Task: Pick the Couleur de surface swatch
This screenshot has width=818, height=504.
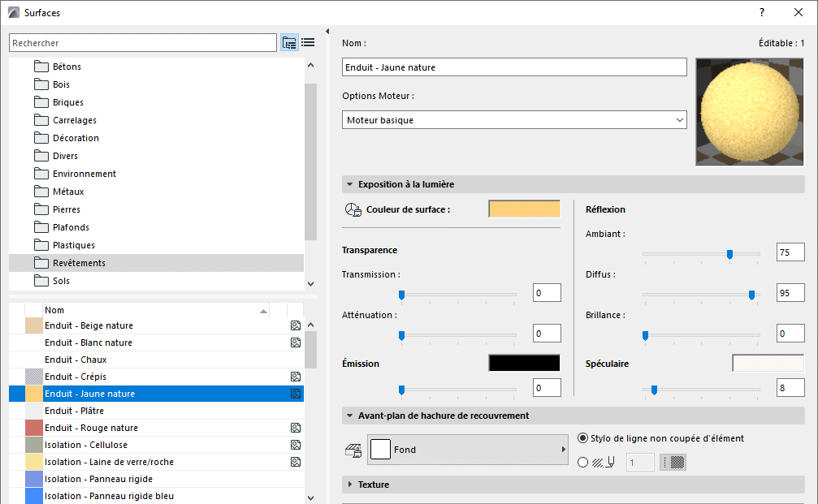Action: pos(524,209)
